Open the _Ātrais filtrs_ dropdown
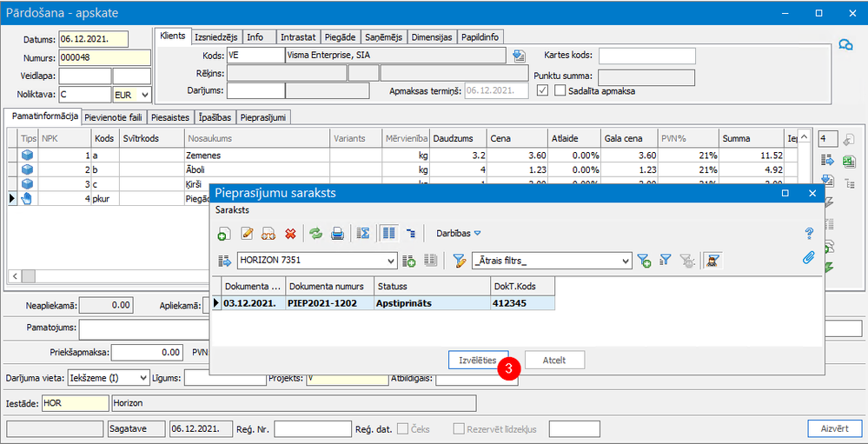This screenshot has width=868, height=444. [x=625, y=261]
